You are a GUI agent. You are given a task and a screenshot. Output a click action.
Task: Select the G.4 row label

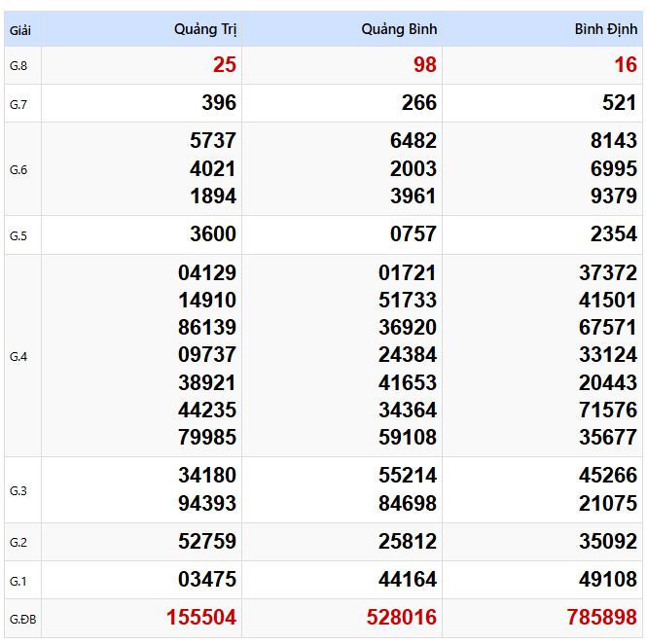coord(18,356)
